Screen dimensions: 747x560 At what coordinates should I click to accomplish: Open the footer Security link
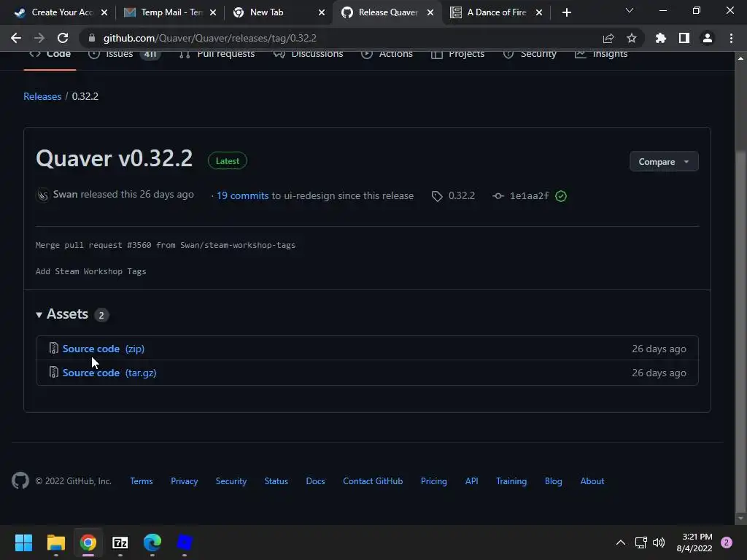click(x=231, y=481)
